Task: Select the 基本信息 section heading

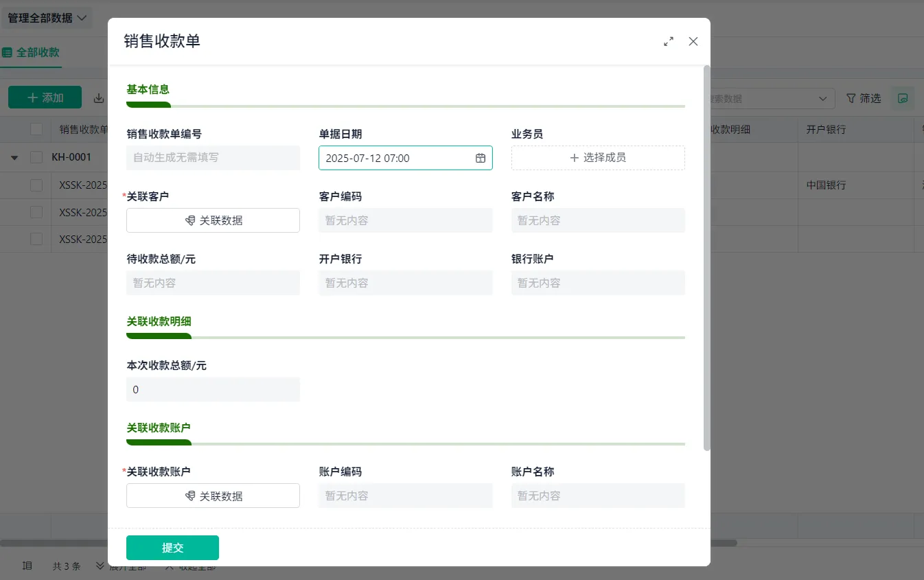Action: click(148, 89)
